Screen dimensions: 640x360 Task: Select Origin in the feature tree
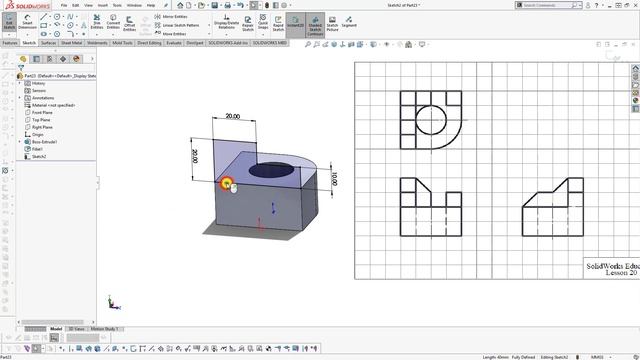point(34,135)
